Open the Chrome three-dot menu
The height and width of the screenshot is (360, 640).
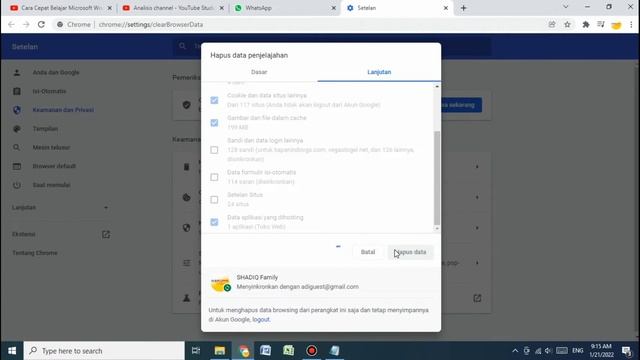pyautogui.click(x=631, y=24)
